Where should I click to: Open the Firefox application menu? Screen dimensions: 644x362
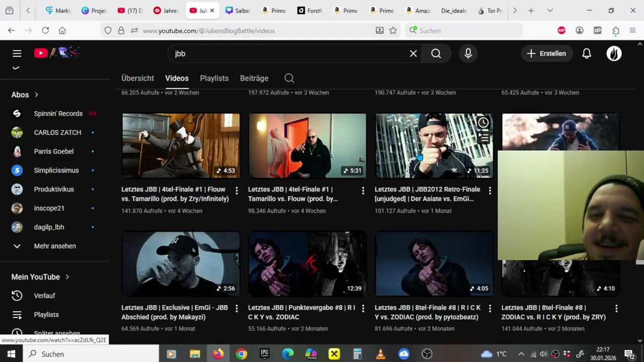(633, 31)
